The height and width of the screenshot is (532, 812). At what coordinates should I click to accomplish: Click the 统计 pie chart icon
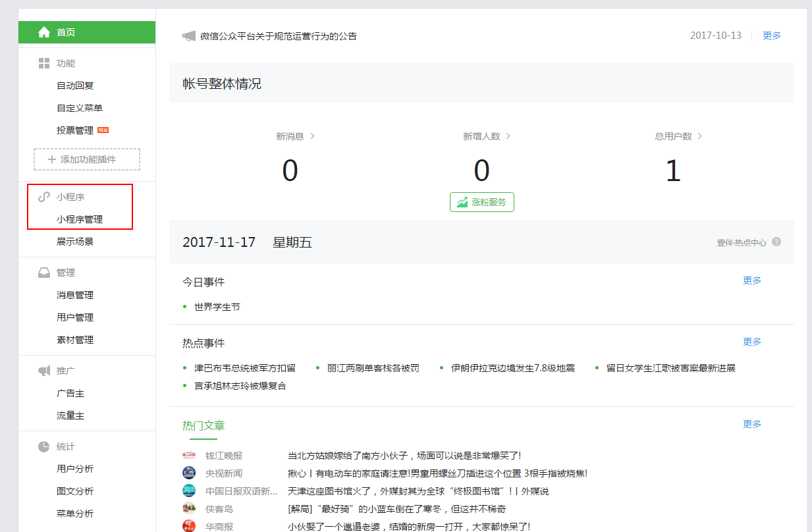click(44, 446)
